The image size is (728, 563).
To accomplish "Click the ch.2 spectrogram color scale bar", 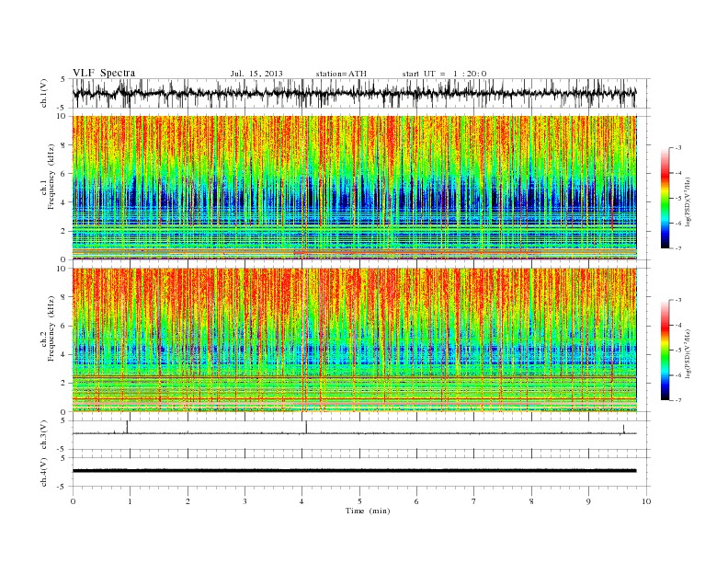I will tap(665, 350).
